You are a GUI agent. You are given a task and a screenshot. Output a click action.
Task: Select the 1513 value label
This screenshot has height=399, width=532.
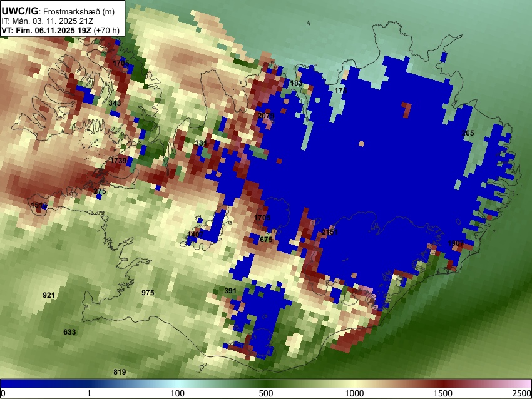(x=39, y=205)
